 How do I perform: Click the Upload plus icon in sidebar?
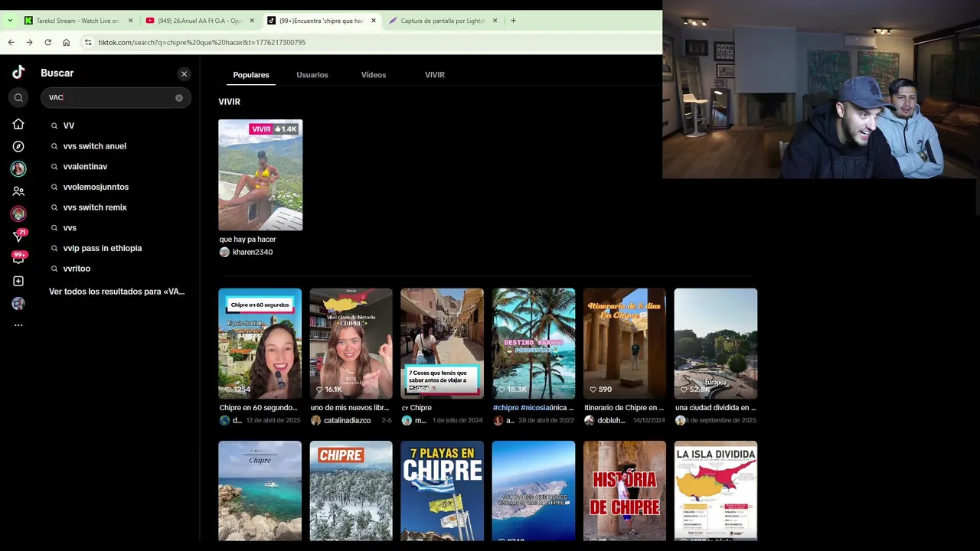click(18, 281)
